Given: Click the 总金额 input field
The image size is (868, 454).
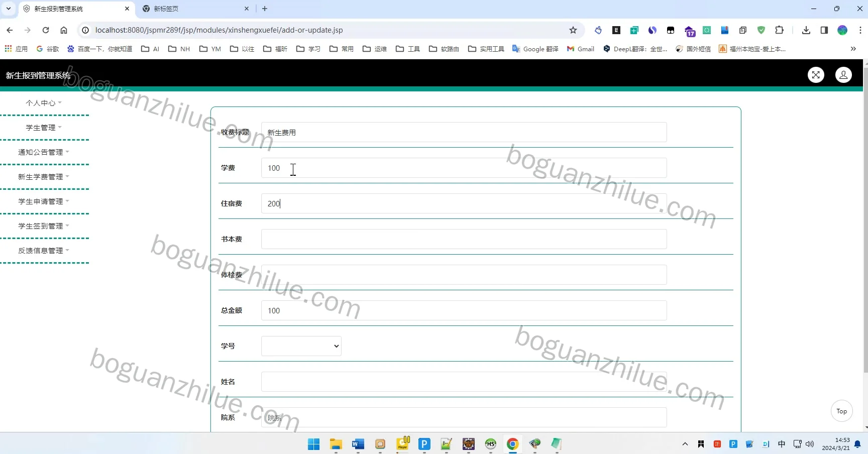Looking at the screenshot, I should [464, 310].
